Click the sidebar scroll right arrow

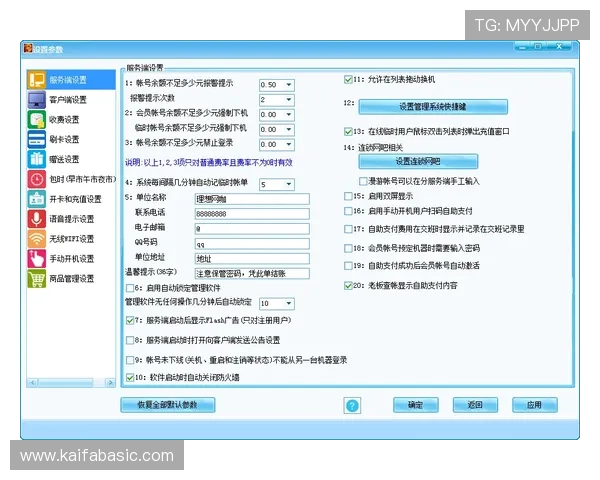[110, 382]
